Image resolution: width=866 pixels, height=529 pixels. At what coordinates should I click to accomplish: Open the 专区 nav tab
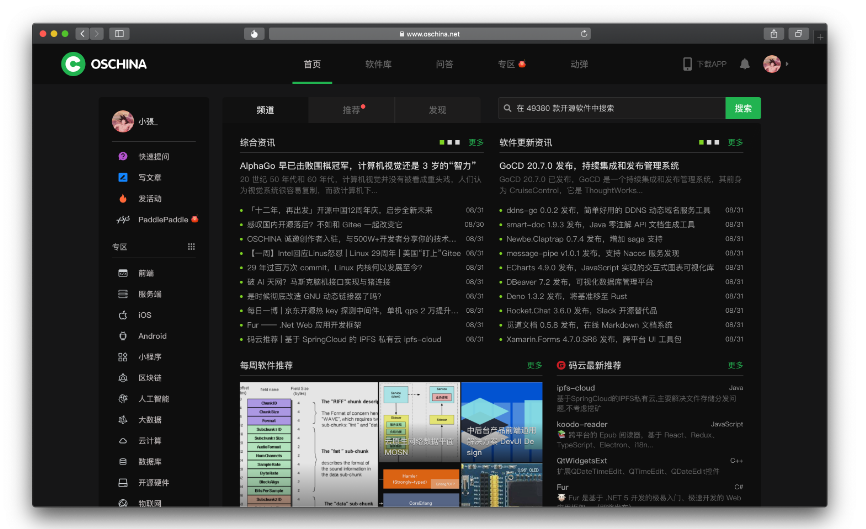(506, 64)
